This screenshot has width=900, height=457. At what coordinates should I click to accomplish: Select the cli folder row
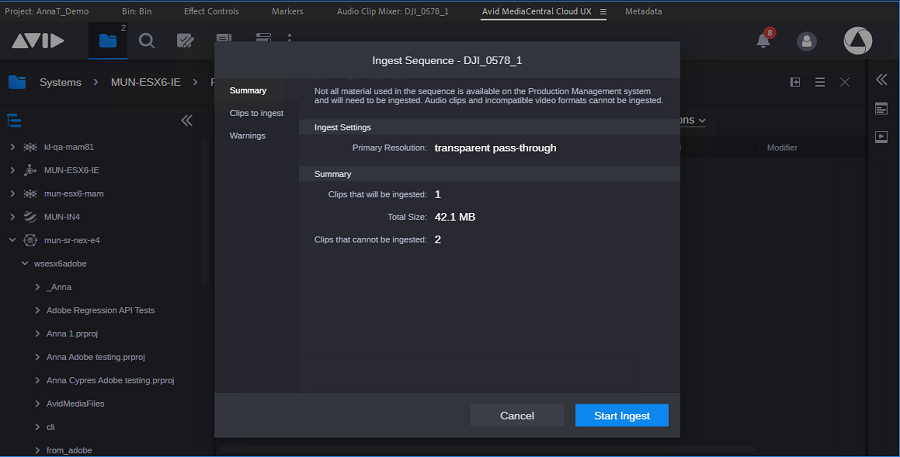point(51,427)
